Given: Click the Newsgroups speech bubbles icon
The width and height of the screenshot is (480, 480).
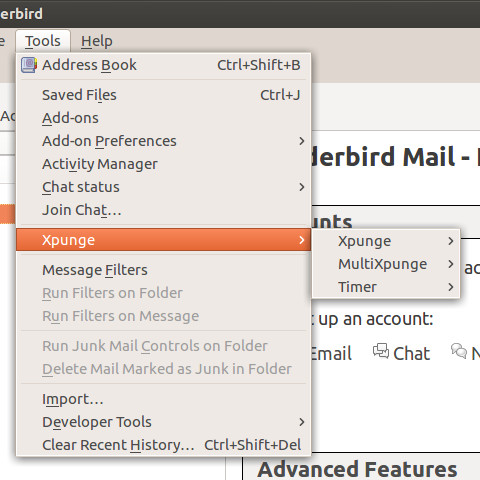Looking at the screenshot, I should pos(459,351).
